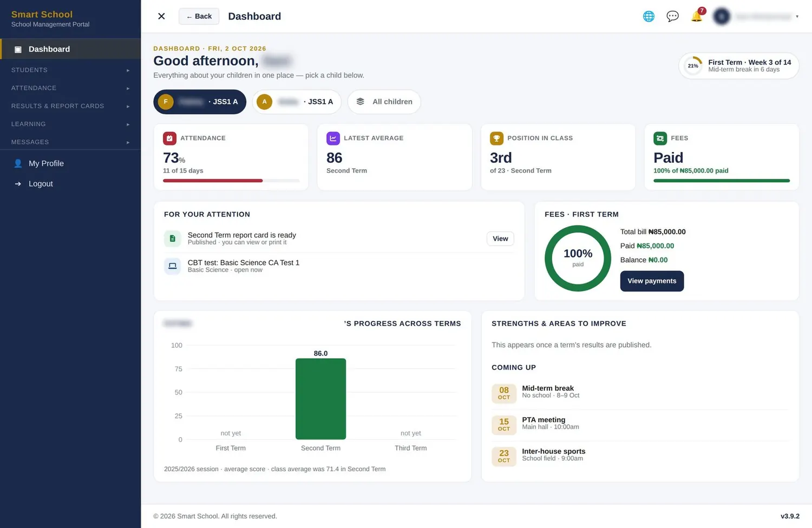This screenshot has width=812, height=528.
Task: Click the Attendance card calendar icon
Action: [x=169, y=138]
